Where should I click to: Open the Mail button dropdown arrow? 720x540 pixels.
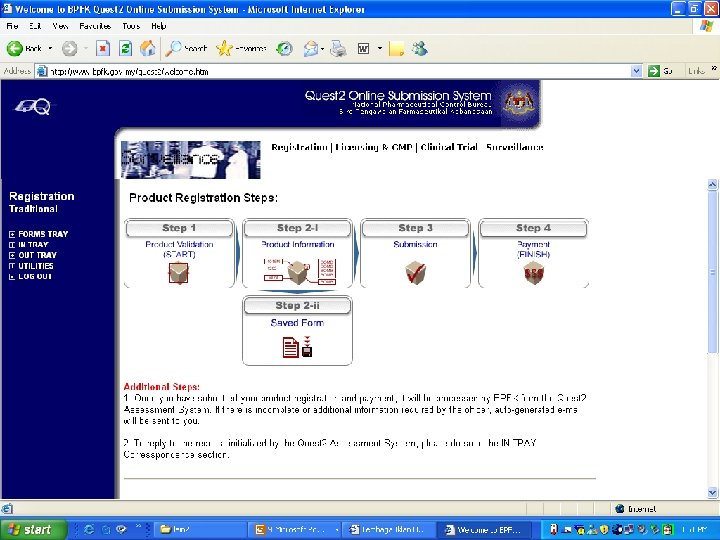click(323, 48)
